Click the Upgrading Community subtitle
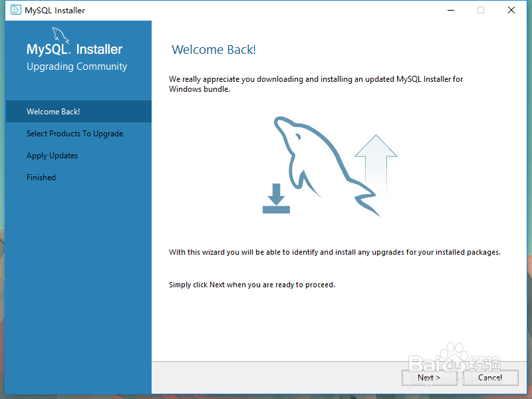This screenshot has width=532, height=399. 76,66
